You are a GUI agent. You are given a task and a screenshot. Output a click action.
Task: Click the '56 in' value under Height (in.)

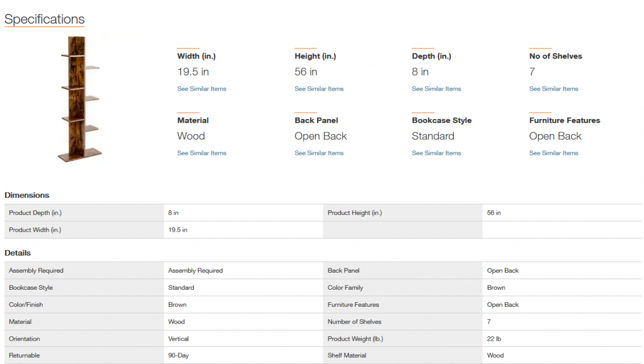tap(306, 72)
